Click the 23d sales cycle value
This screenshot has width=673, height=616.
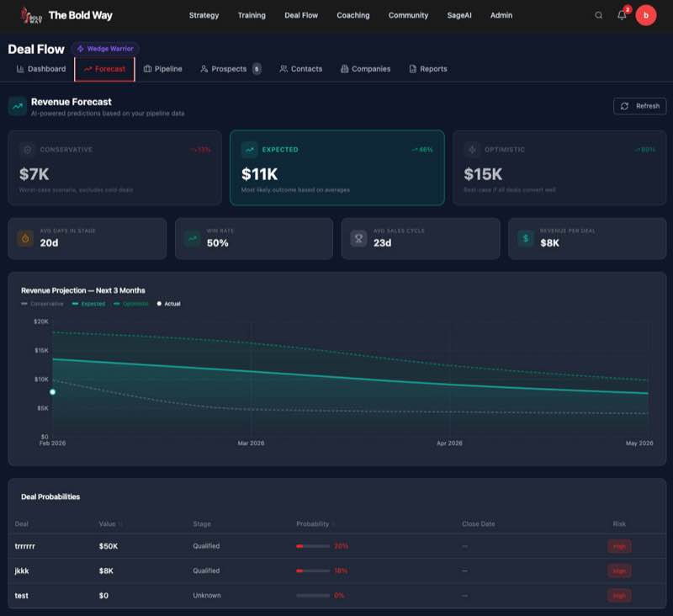pos(383,243)
